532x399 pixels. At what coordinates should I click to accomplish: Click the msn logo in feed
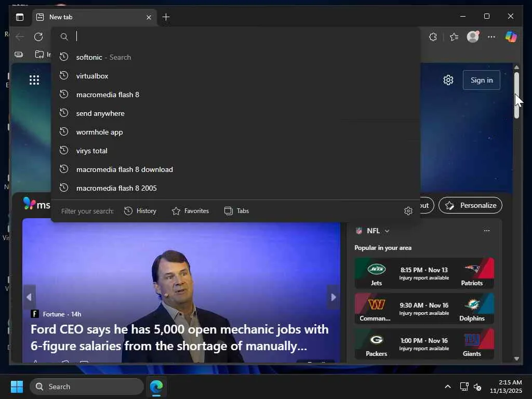pyautogui.click(x=37, y=204)
